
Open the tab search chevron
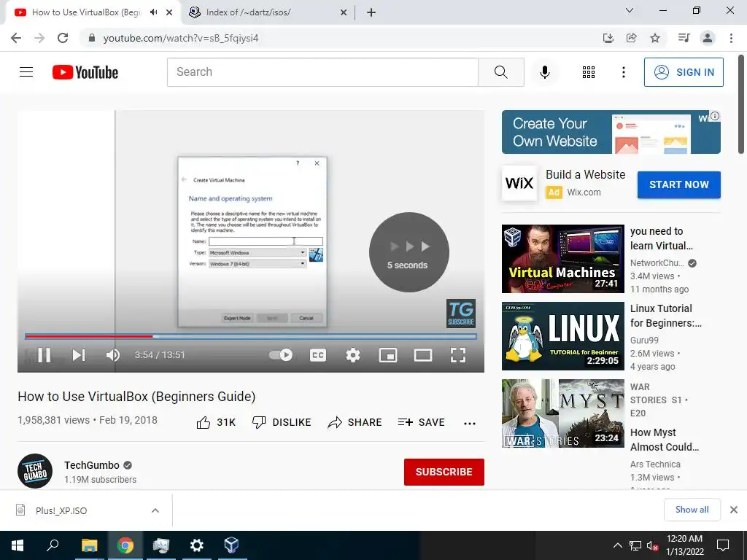click(x=630, y=10)
